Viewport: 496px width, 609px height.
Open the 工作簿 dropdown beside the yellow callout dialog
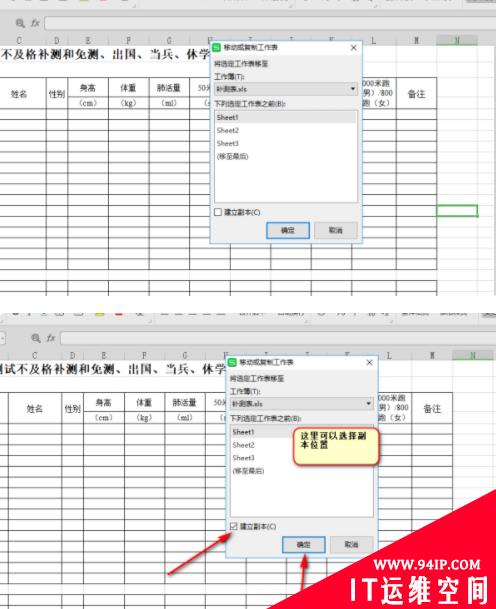click(x=301, y=404)
